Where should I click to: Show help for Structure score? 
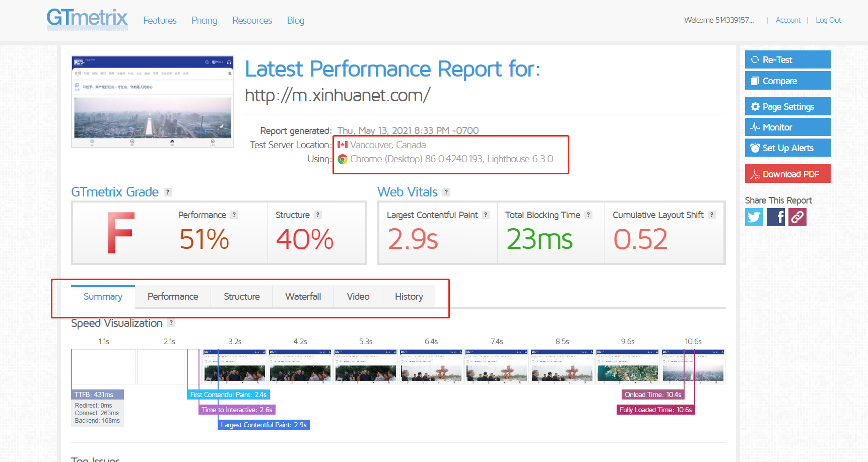coord(318,215)
